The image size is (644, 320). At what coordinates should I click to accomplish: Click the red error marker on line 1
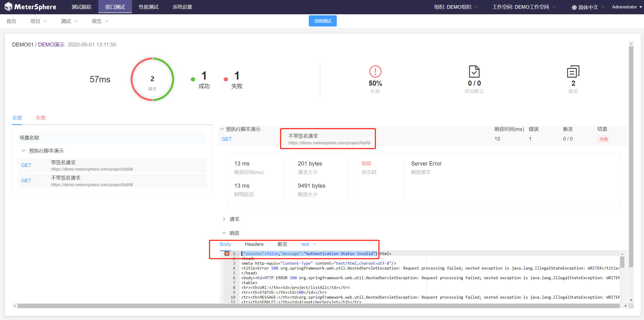227,253
